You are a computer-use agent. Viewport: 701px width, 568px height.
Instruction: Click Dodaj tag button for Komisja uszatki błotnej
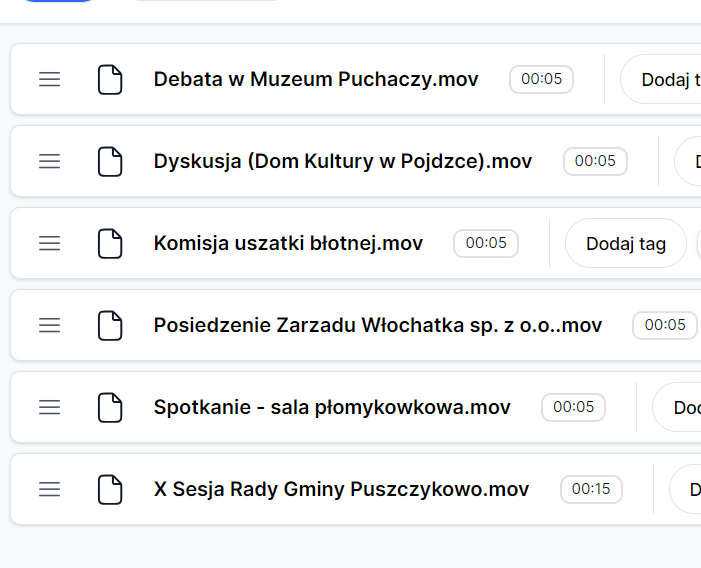(x=625, y=244)
